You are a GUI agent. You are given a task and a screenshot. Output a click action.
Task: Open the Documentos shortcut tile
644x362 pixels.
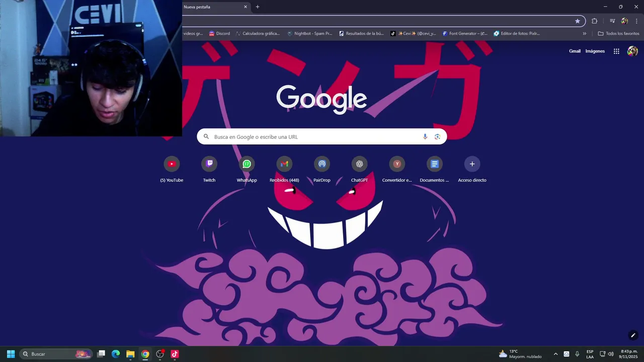(435, 164)
